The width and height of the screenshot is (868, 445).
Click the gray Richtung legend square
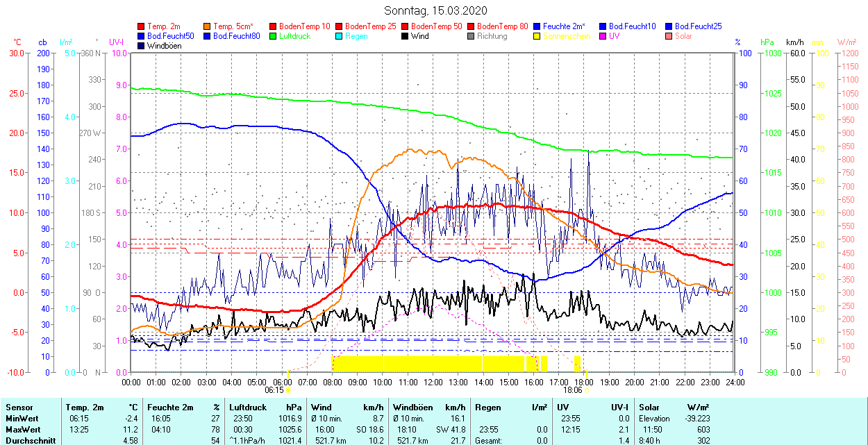click(x=471, y=36)
